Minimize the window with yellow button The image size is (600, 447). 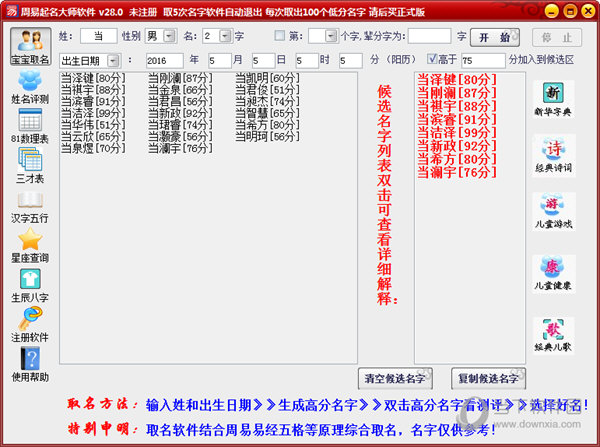pos(551,11)
